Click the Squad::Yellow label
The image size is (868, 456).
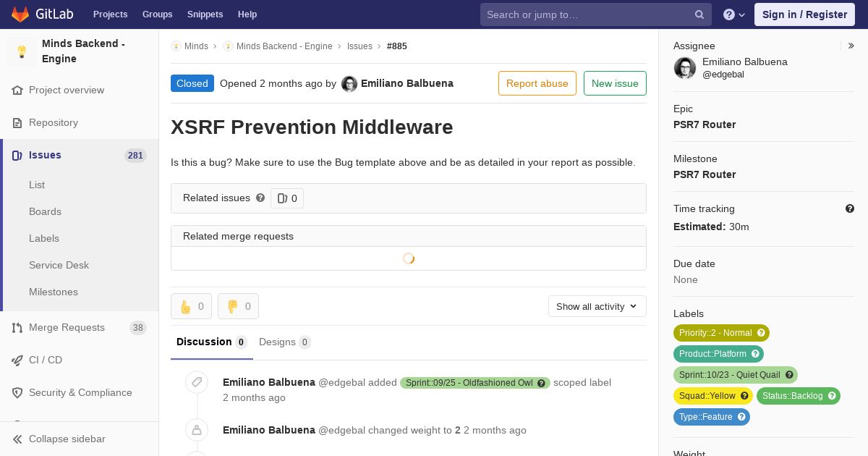[713, 396]
